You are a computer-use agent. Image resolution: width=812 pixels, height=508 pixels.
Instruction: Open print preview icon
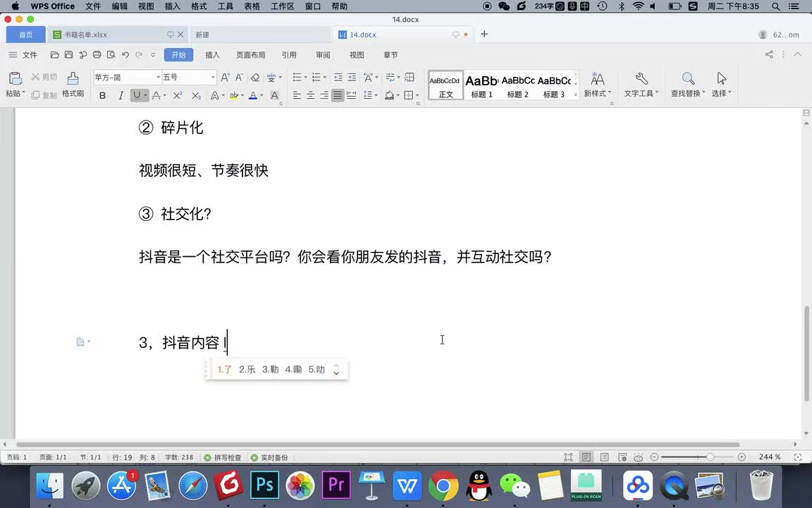click(111, 54)
